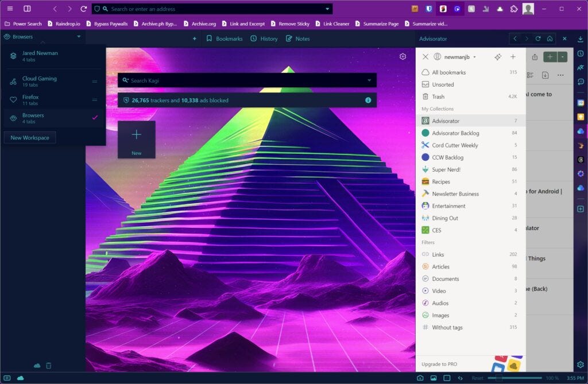The width and height of the screenshot is (588, 384).
Task: Open the Search Kagi dropdown arrow
Action: pyautogui.click(x=370, y=80)
